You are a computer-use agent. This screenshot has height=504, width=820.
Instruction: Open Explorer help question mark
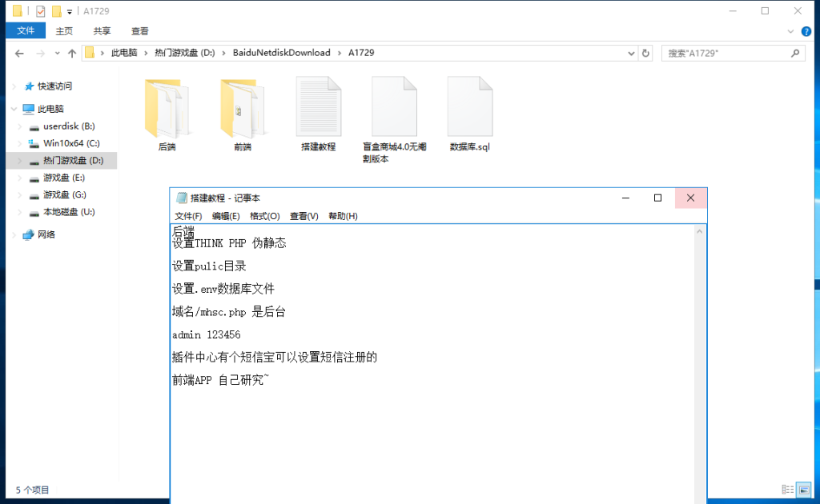point(806,31)
